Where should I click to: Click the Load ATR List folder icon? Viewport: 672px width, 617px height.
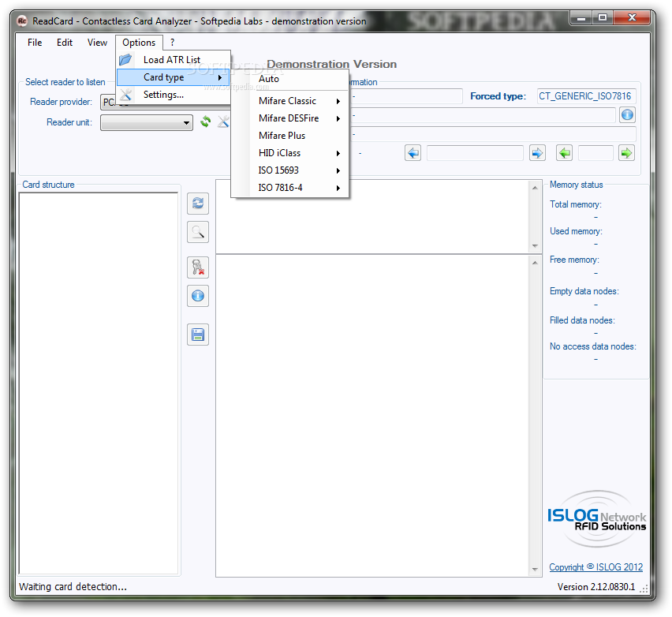coord(125,60)
